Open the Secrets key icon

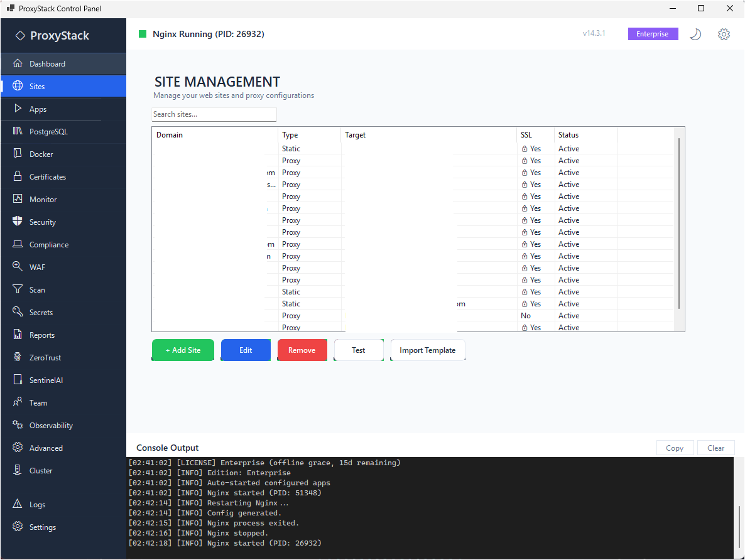coord(18,311)
